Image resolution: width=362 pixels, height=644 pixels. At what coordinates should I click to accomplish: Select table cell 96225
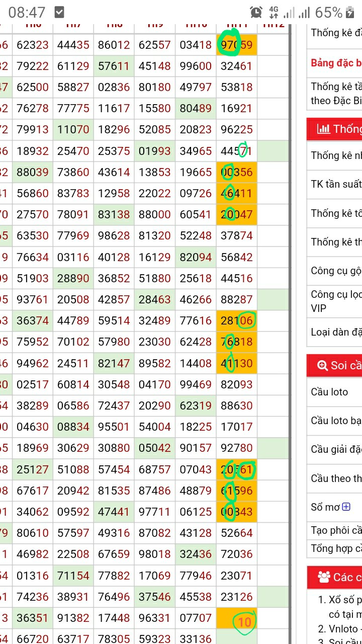[237, 129]
